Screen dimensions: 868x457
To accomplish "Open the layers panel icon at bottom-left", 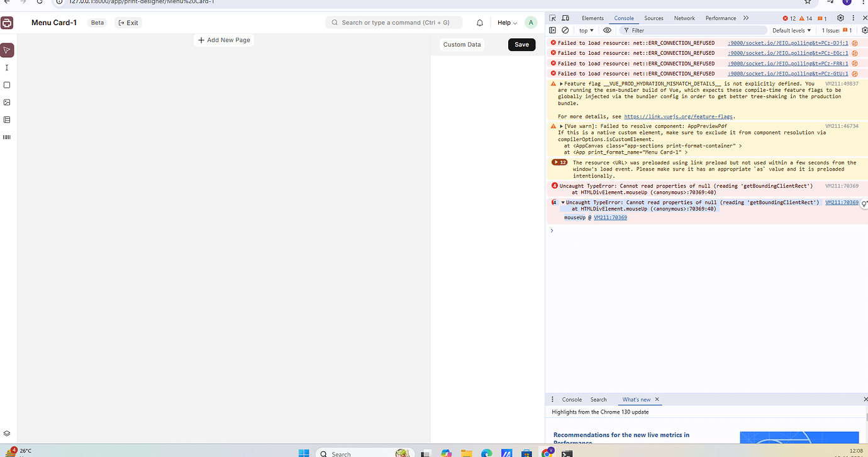I will coord(7,434).
